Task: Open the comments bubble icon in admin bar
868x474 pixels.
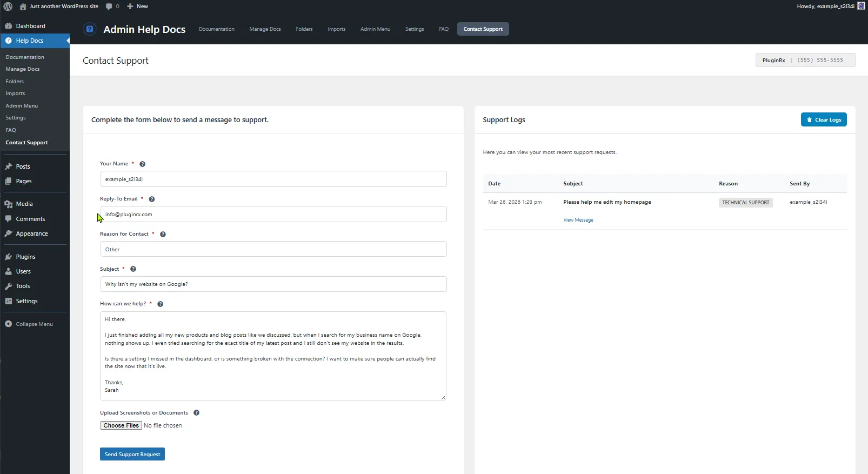Action: tap(109, 6)
